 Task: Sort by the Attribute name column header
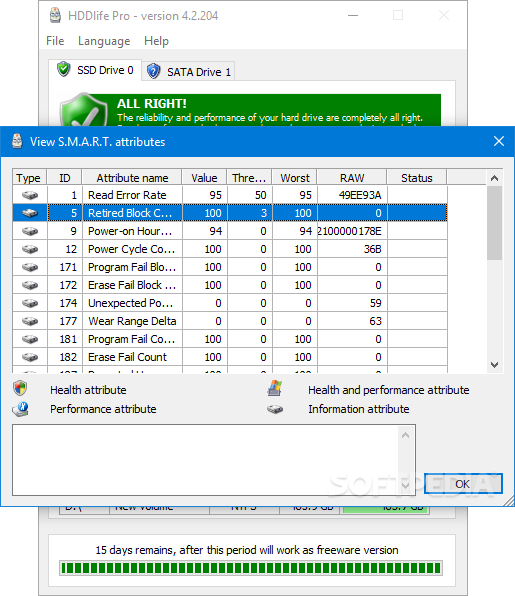click(x=132, y=178)
